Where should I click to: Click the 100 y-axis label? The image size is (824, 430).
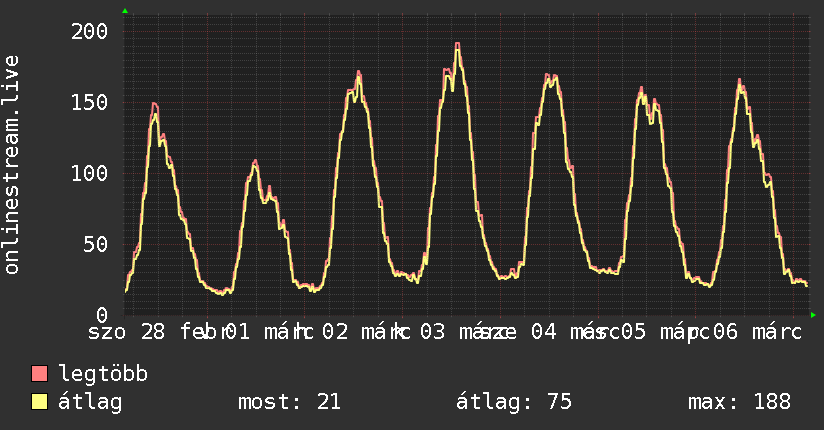pyautogui.click(x=89, y=173)
